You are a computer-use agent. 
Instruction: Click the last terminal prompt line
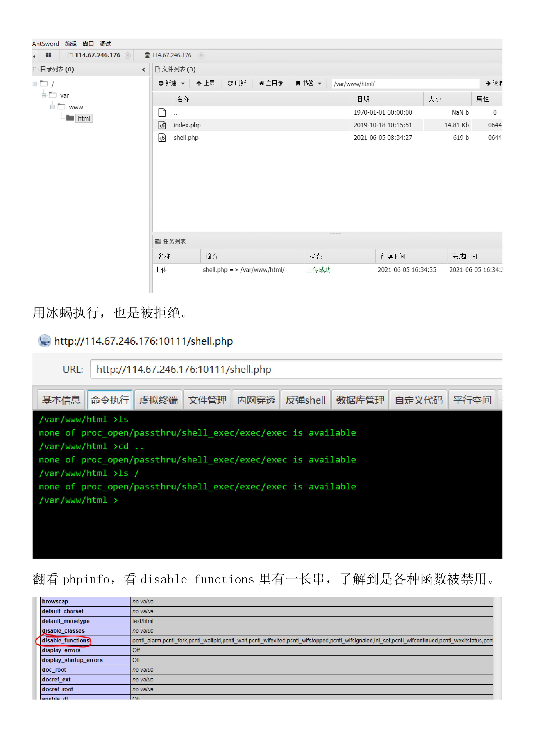(78, 500)
